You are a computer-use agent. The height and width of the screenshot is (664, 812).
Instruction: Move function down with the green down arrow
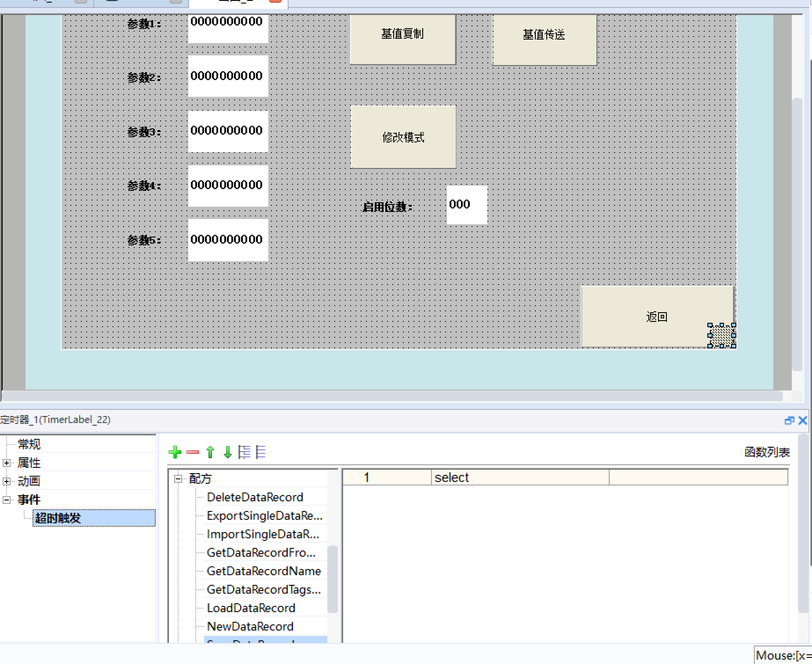[x=227, y=452]
